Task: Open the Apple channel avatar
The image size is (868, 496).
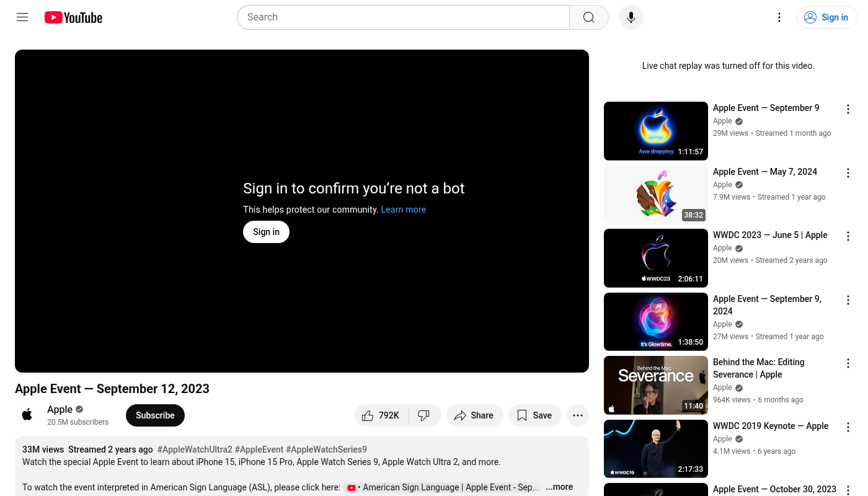Action: point(27,415)
